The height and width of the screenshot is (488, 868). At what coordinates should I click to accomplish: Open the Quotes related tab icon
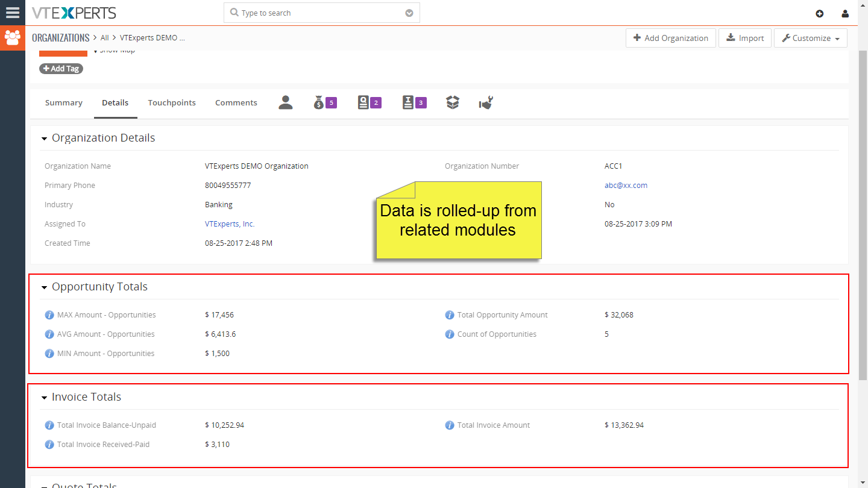point(363,103)
